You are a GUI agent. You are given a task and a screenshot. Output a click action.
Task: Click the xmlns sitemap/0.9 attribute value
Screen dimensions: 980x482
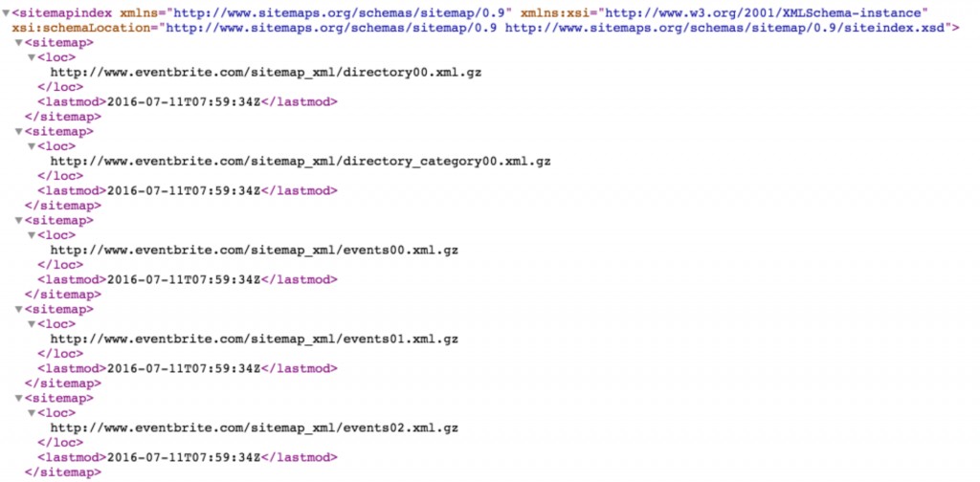coord(339,13)
